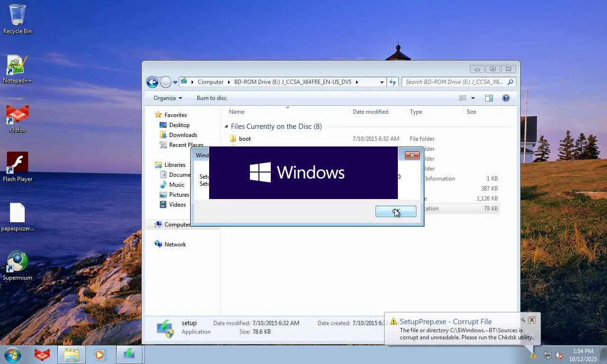Image resolution: width=607 pixels, height=364 pixels.
Task: Open notification options with the wrench icon
Action: 523,320
